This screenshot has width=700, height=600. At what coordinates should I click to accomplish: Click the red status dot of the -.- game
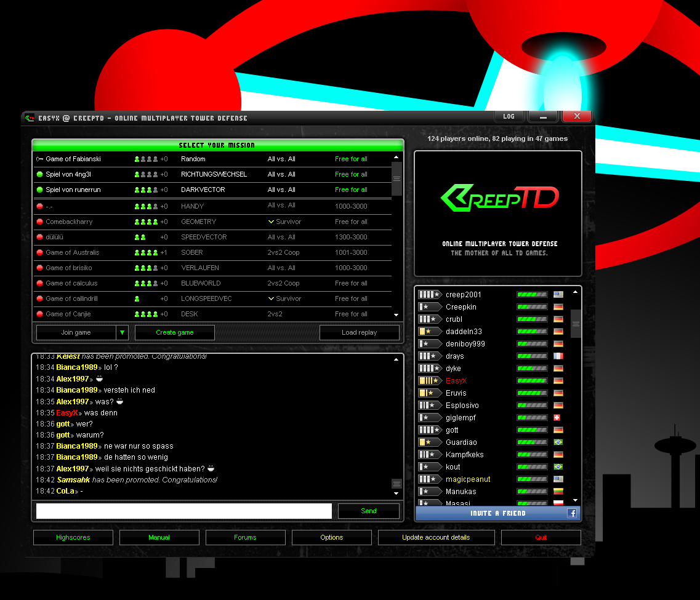coord(40,207)
